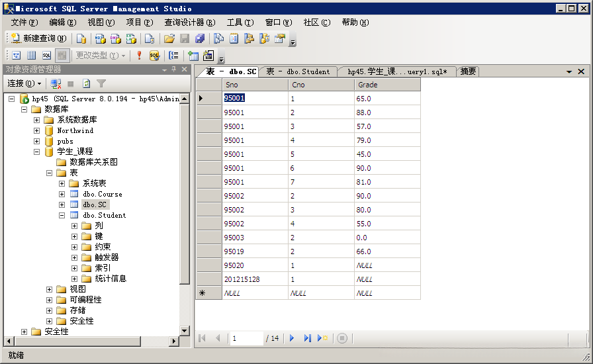
Task: Click the Add Table icon
Action: point(193,56)
